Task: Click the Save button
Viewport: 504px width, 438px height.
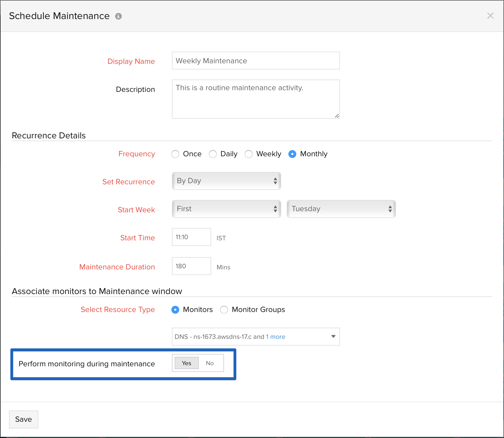Action: click(x=24, y=419)
